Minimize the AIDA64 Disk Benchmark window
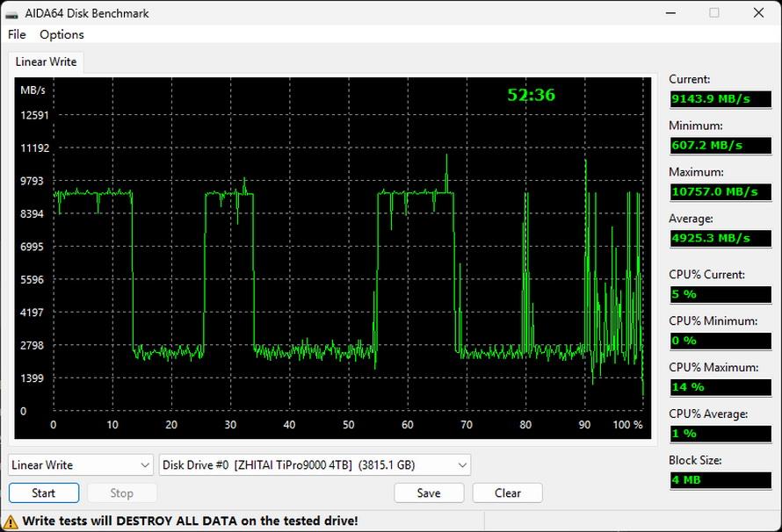782x532 pixels. pos(670,13)
